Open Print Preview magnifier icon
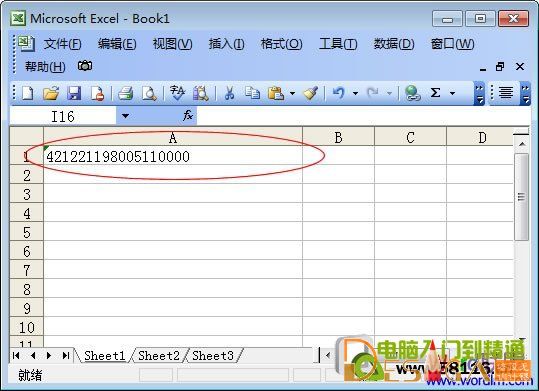The width and height of the screenshot is (539, 391). pyautogui.click(x=149, y=93)
